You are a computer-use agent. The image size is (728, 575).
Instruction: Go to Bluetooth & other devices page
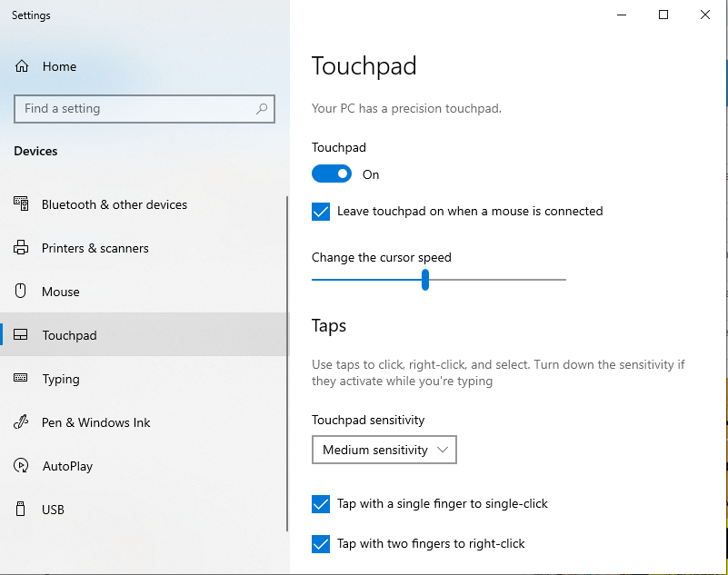(114, 204)
